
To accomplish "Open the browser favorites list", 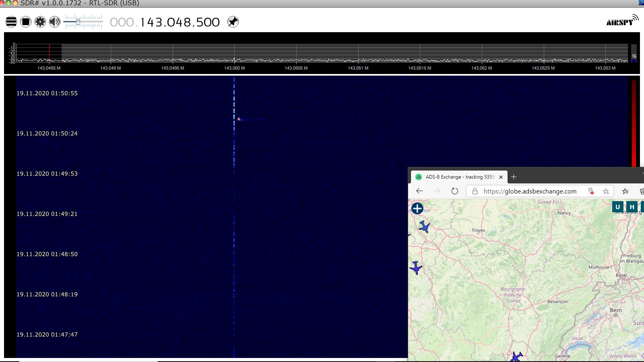I will [625, 191].
